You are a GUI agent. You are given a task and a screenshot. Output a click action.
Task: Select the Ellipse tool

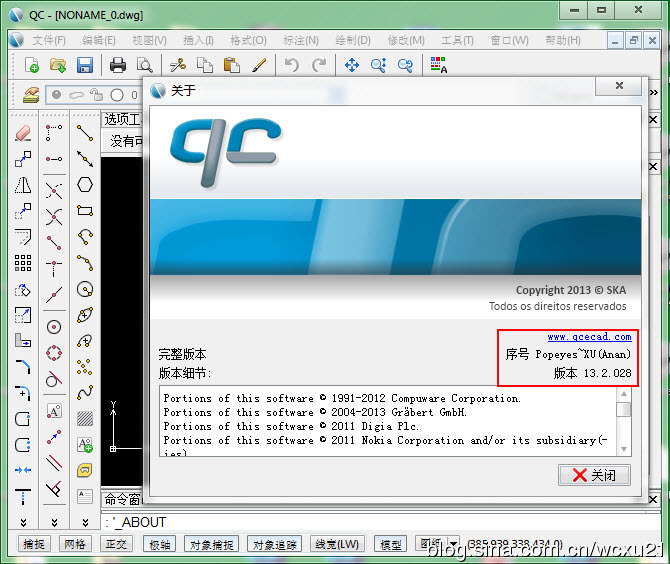click(85, 315)
